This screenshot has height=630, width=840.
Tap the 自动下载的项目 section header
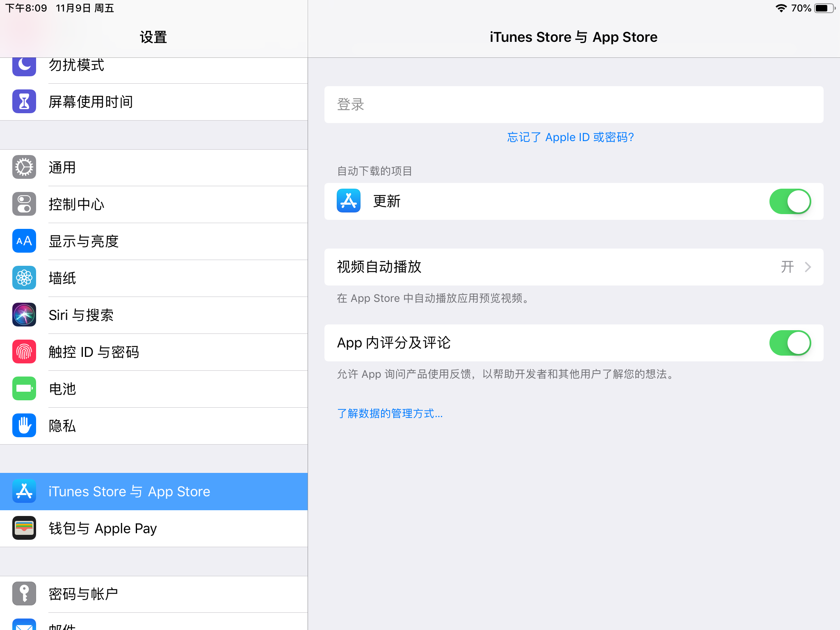[374, 171]
